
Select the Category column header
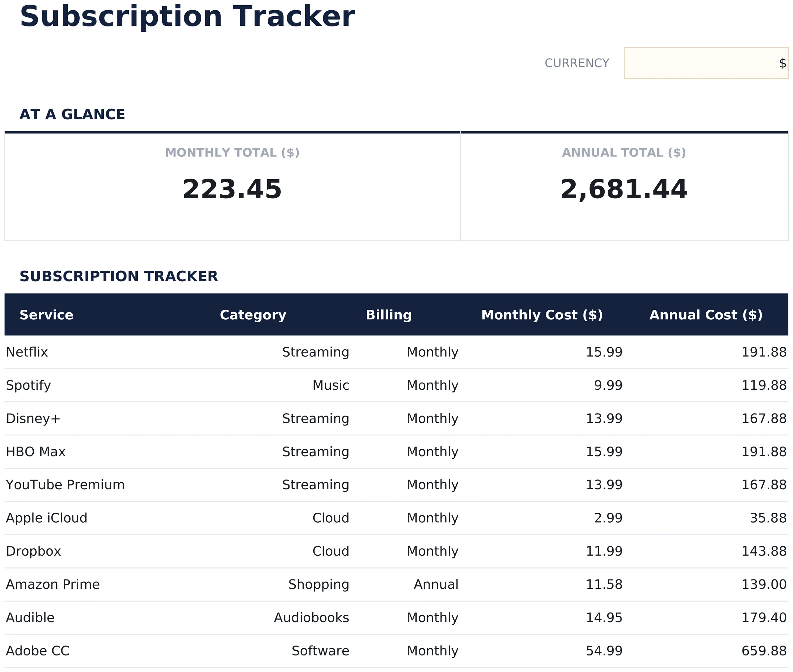click(x=253, y=315)
